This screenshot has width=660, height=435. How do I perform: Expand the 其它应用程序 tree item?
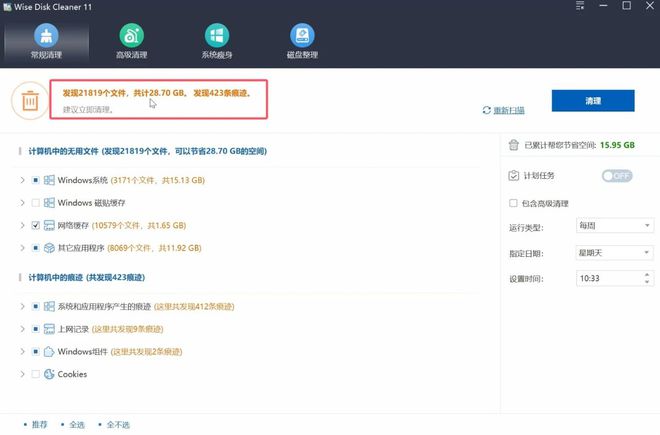(x=22, y=248)
